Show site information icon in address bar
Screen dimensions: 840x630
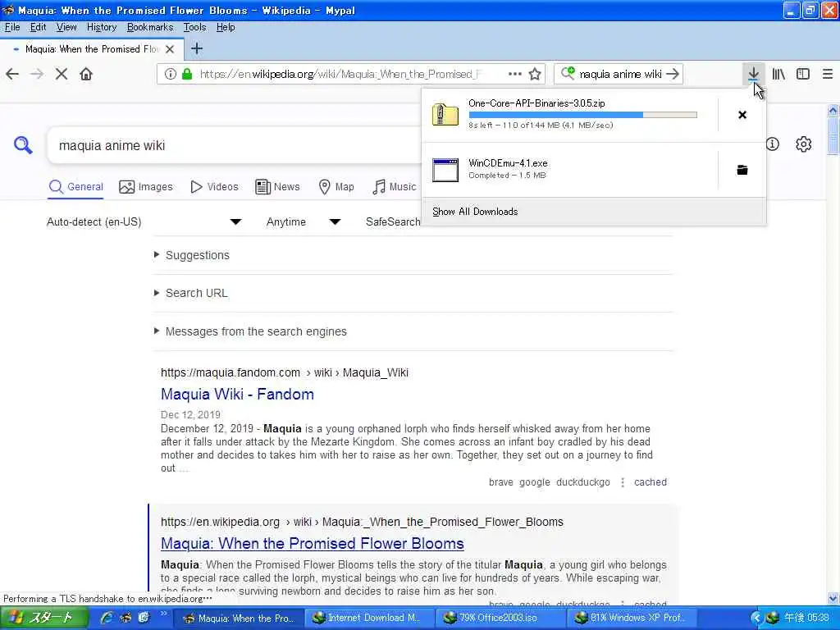[171, 74]
